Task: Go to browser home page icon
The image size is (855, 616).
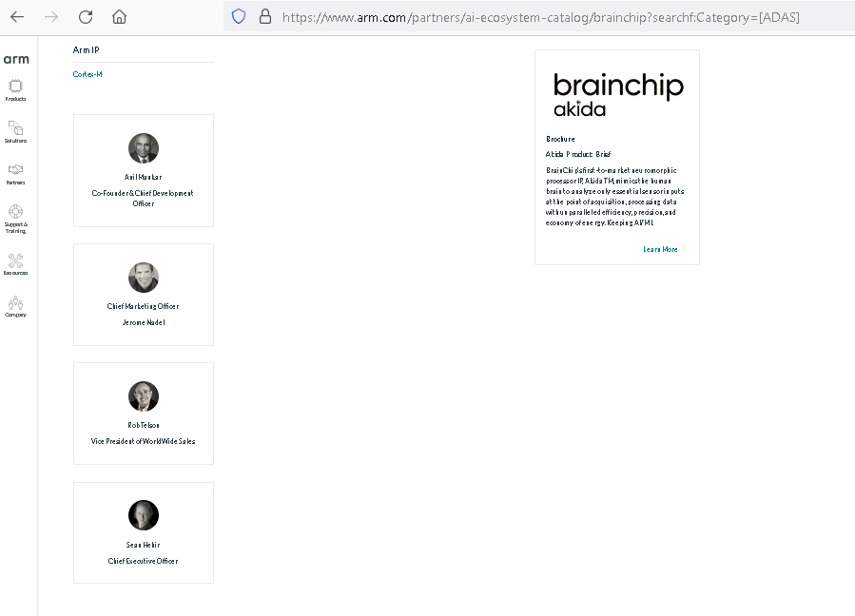Action: (119, 16)
